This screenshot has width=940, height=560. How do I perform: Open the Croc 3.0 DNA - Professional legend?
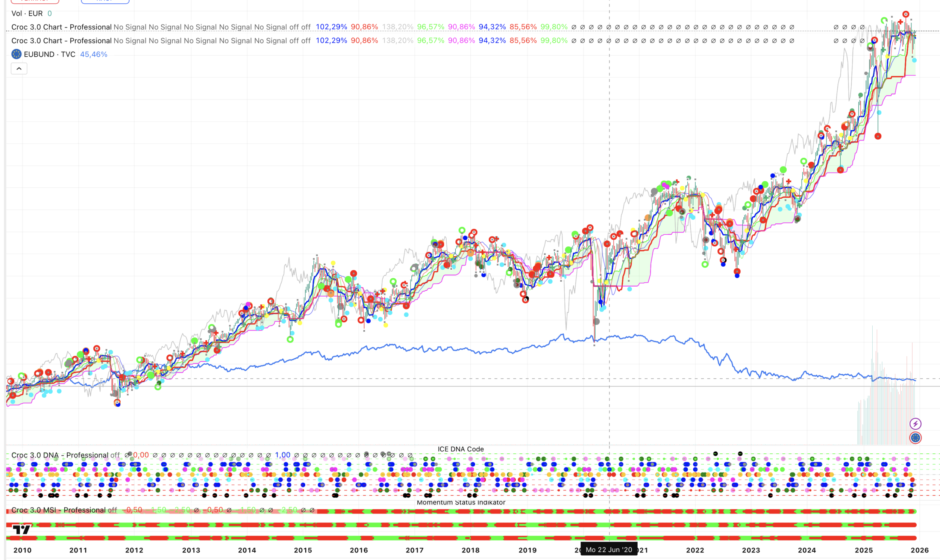[x=60, y=455]
